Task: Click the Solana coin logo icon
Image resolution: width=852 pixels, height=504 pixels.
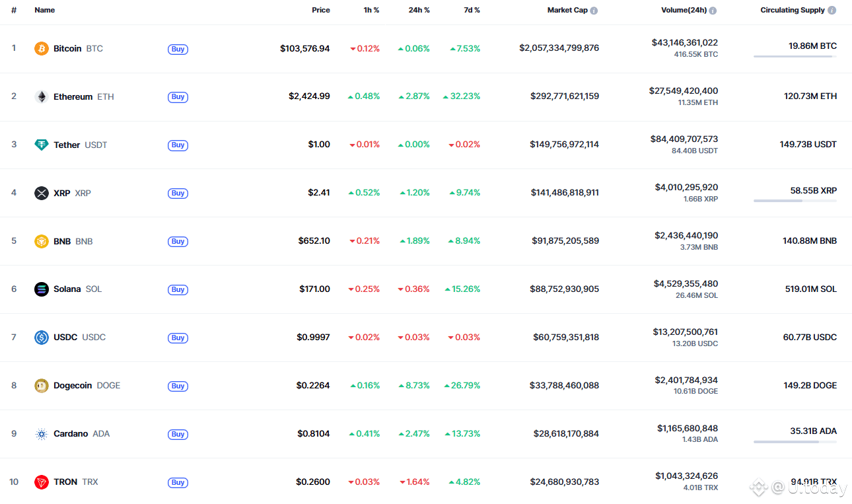Action: point(42,289)
